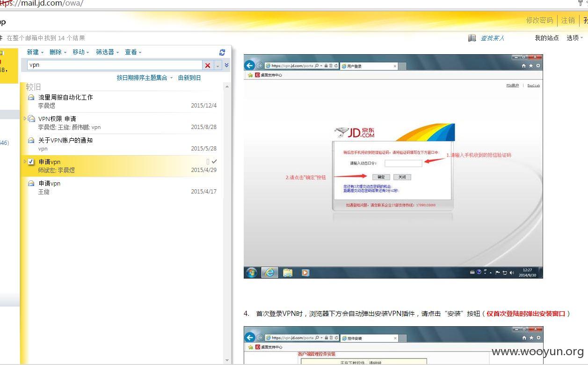Close the 用户登录 tab in embedded screenshot
The image size is (588, 365).
(395, 66)
